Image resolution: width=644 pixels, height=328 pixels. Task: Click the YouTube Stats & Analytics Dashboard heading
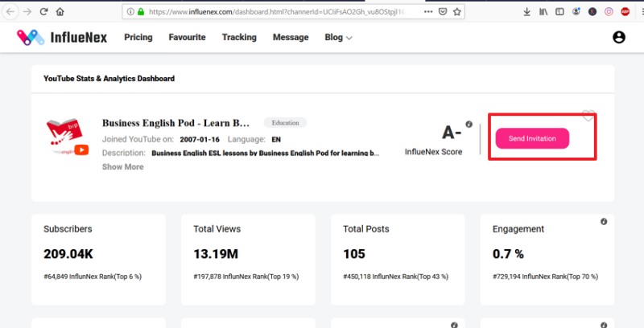109,78
